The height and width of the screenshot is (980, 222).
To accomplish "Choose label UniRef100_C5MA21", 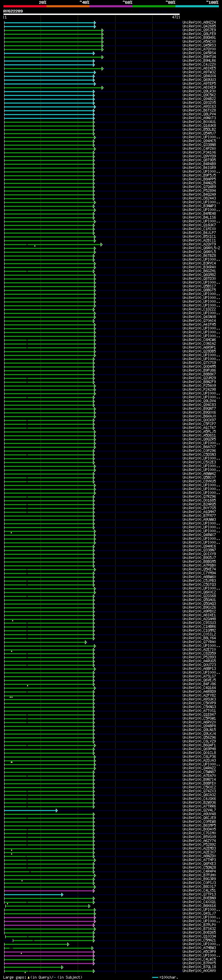I will 199,940.
